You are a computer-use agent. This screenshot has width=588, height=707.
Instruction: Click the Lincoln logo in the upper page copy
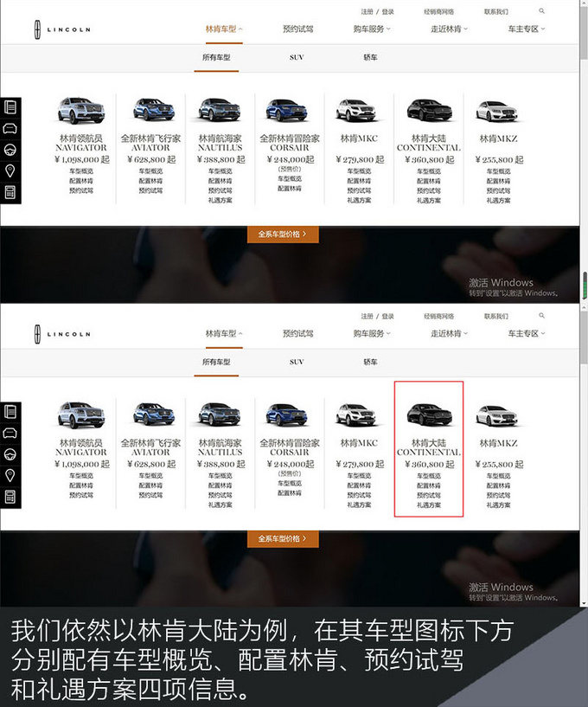click(62, 29)
